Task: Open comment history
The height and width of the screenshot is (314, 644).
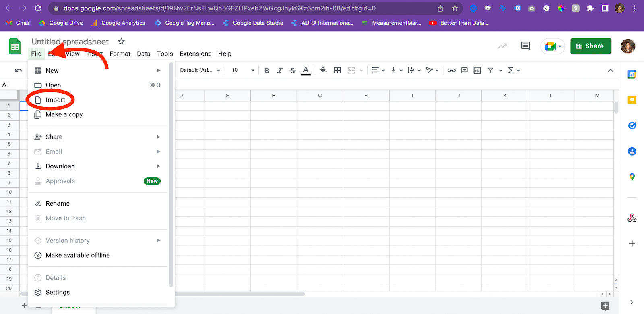Action: coord(525,46)
